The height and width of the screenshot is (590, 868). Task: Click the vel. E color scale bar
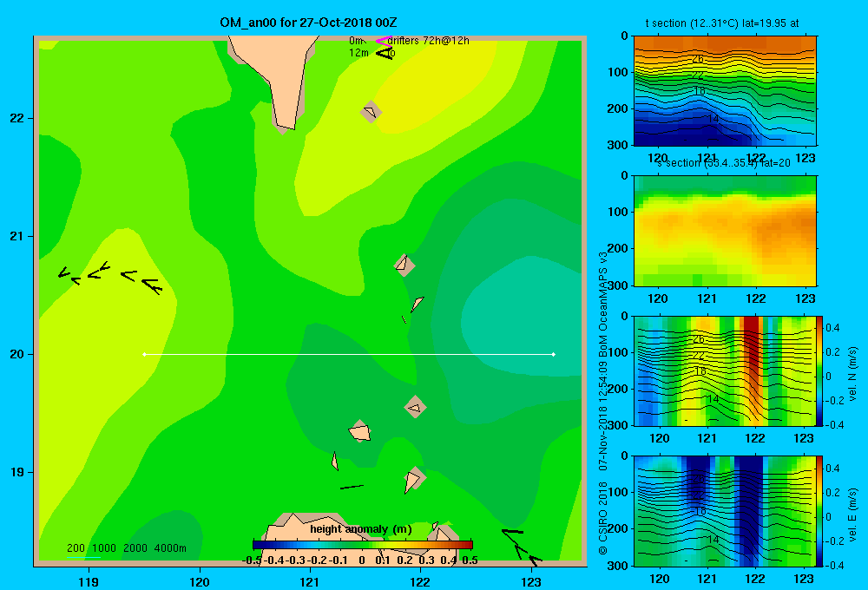820,511
